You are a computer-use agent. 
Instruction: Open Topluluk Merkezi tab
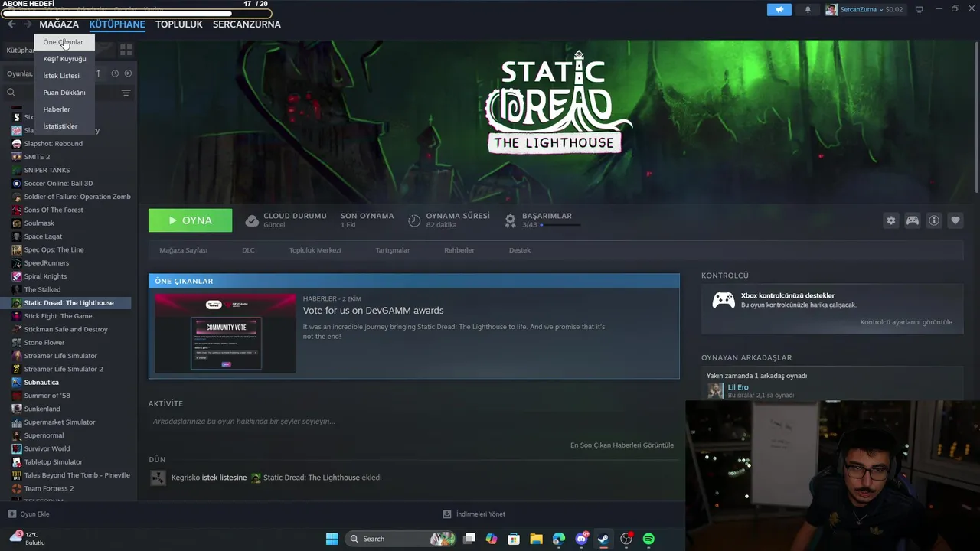click(315, 250)
